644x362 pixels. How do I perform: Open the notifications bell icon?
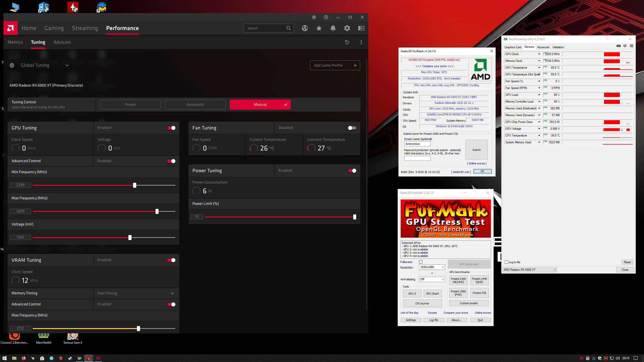tap(333, 28)
